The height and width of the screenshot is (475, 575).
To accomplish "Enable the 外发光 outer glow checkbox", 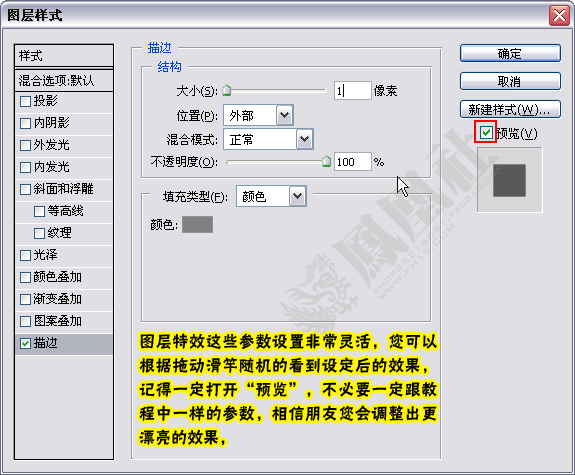I will click(25, 145).
